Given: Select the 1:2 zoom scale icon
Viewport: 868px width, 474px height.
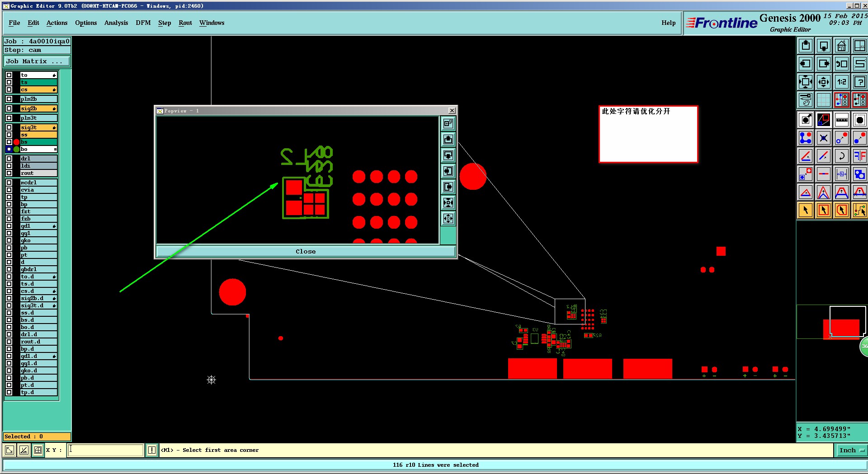Looking at the screenshot, I should [x=841, y=82].
